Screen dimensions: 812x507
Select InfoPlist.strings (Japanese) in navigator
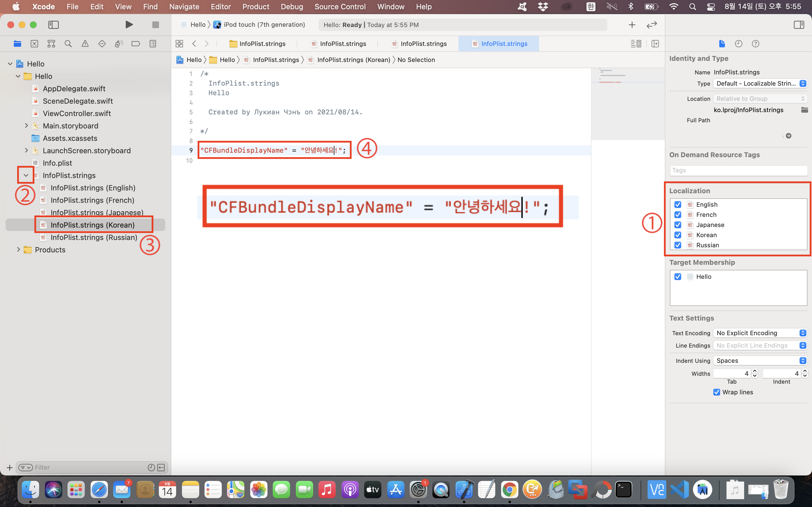click(97, 213)
